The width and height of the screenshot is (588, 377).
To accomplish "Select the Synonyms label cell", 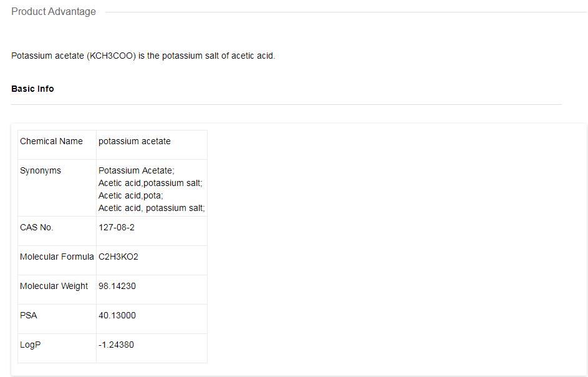I will (x=41, y=170).
